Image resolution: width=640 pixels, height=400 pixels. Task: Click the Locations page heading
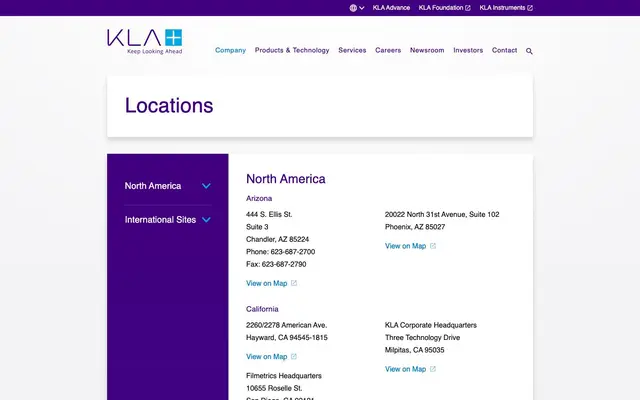[169, 106]
